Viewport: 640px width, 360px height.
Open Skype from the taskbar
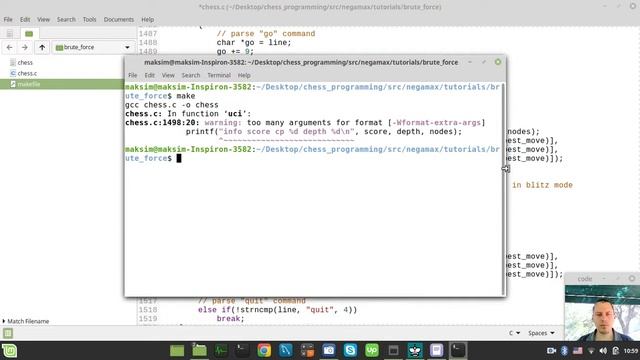(x=350, y=351)
